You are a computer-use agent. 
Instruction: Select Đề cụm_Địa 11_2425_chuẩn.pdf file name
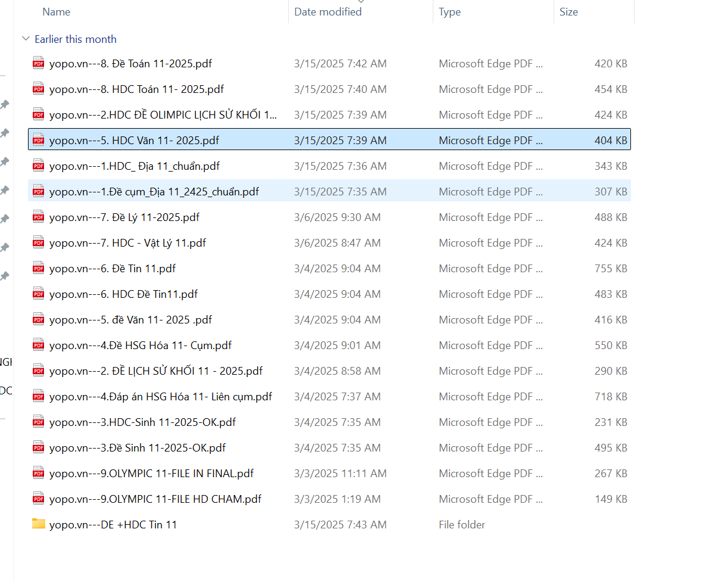click(154, 192)
